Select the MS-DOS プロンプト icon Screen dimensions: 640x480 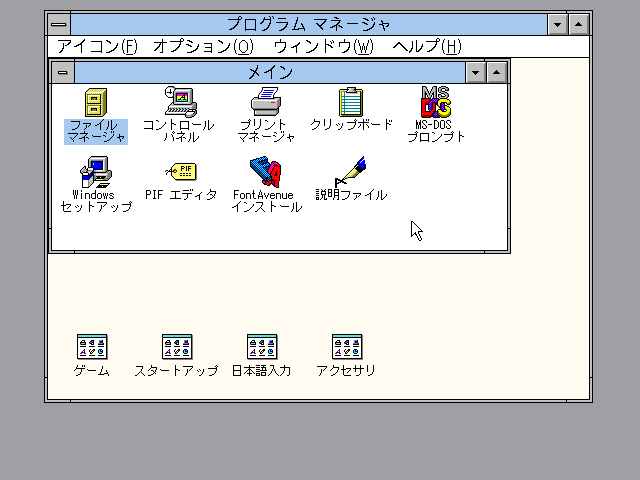[436, 102]
